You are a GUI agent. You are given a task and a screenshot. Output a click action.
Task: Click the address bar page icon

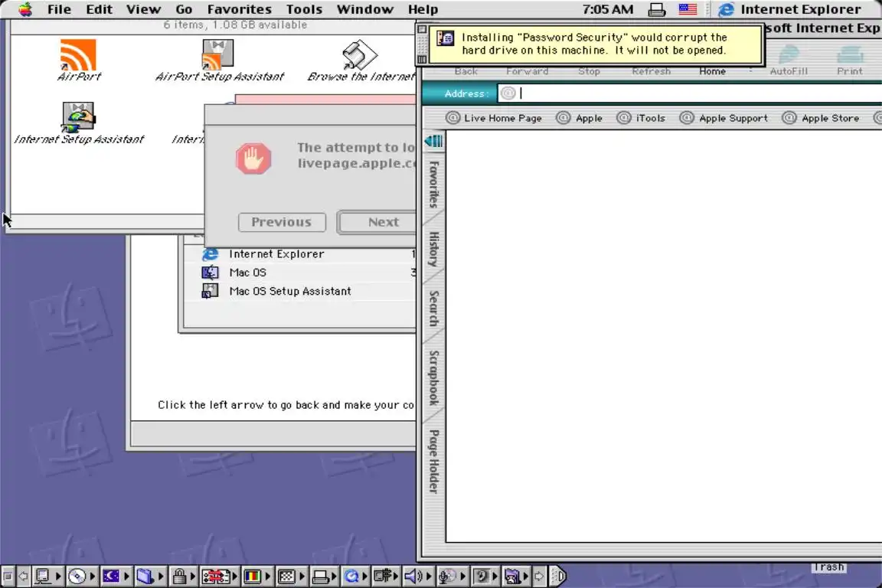(508, 93)
